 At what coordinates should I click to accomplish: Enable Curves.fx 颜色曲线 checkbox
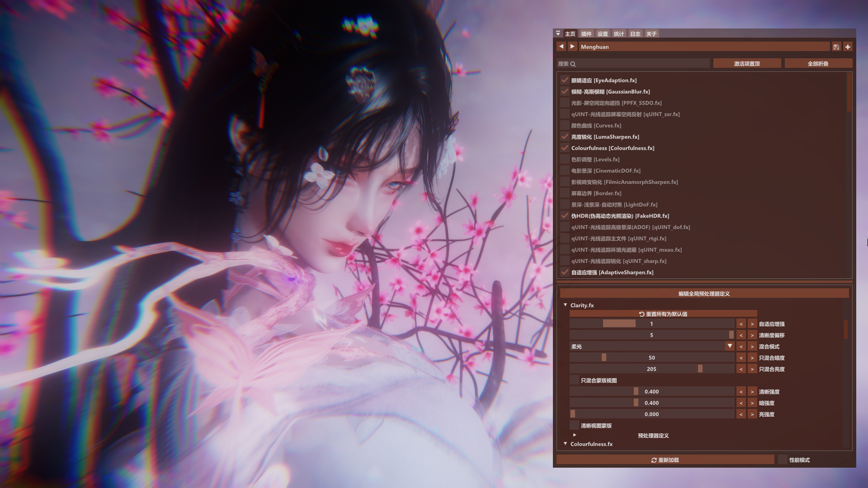pyautogui.click(x=565, y=125)
